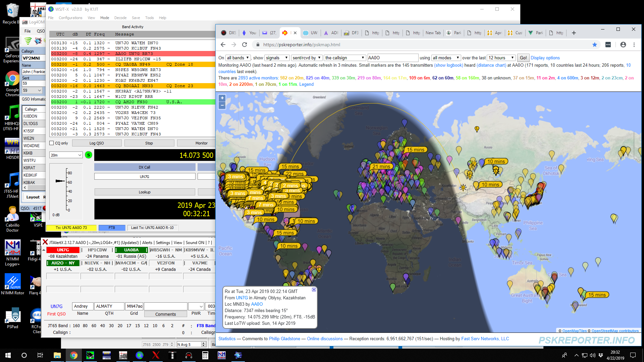Open Chrome three-dot menu
This screenshot has height=362, width=644.
point(634,45)
